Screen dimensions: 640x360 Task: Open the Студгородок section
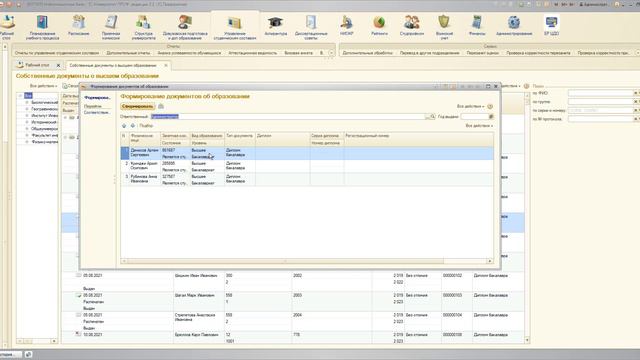coord(411,25)
